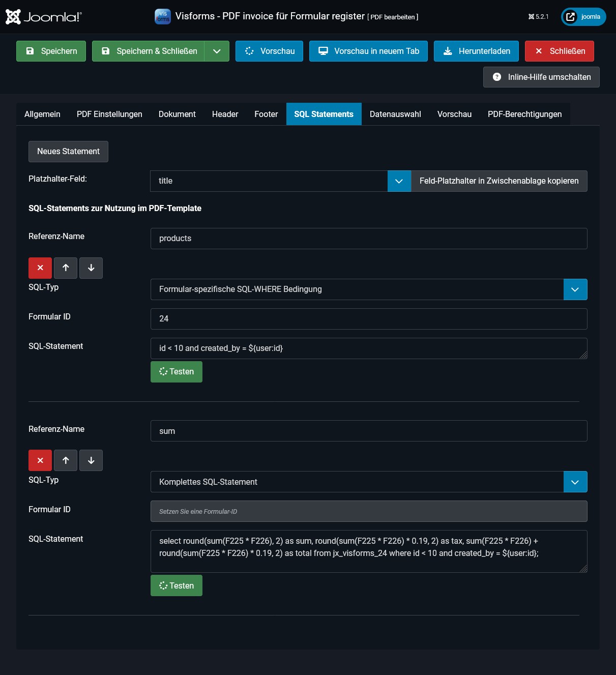This screenshot has width=616, height=675.
Task: Toggle the inline help
Action: point(541,77)
